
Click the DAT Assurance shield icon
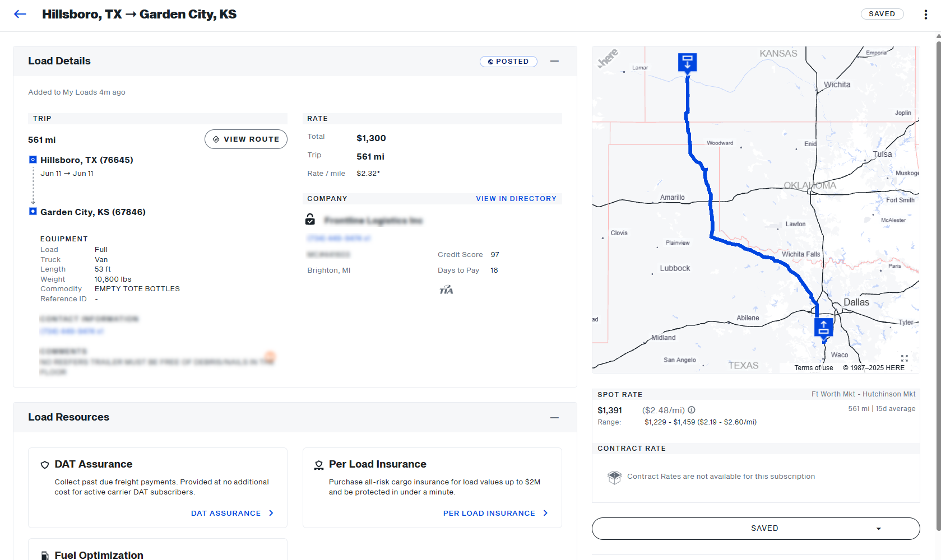tap(45, 465)
